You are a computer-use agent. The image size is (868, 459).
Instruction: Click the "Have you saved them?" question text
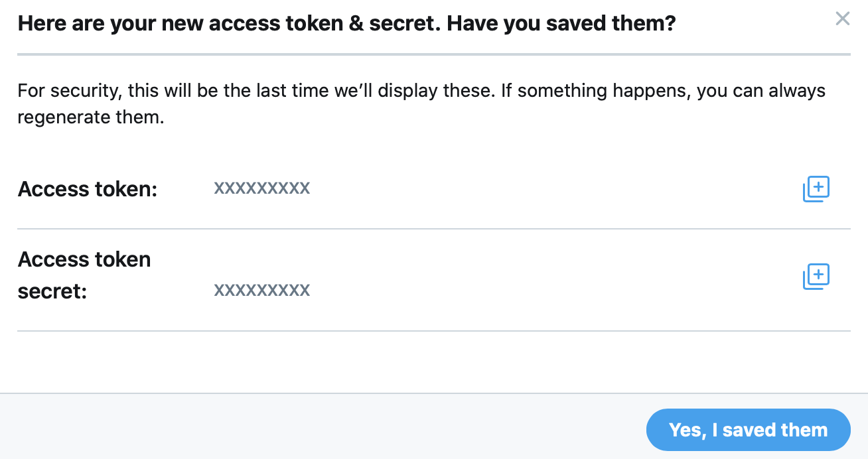[561, 25]
